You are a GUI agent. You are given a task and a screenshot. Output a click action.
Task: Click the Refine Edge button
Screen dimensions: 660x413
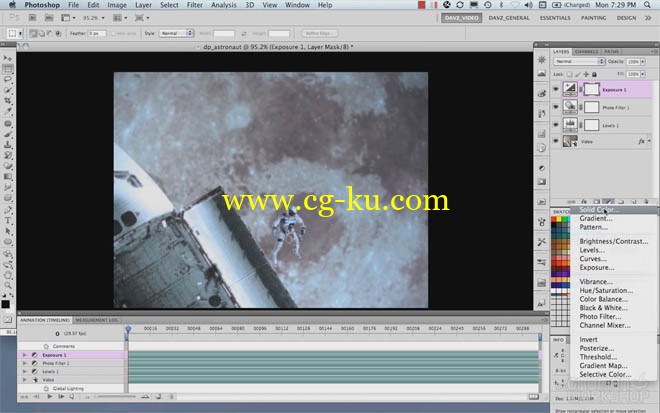[x=319, y=33]
